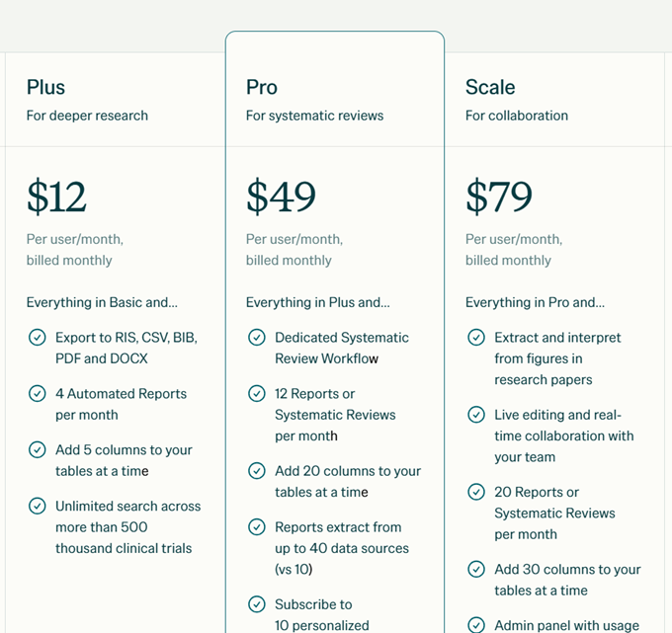
Task: Click checkmark beside Add 5 columns feature
Action: [37, 450]
